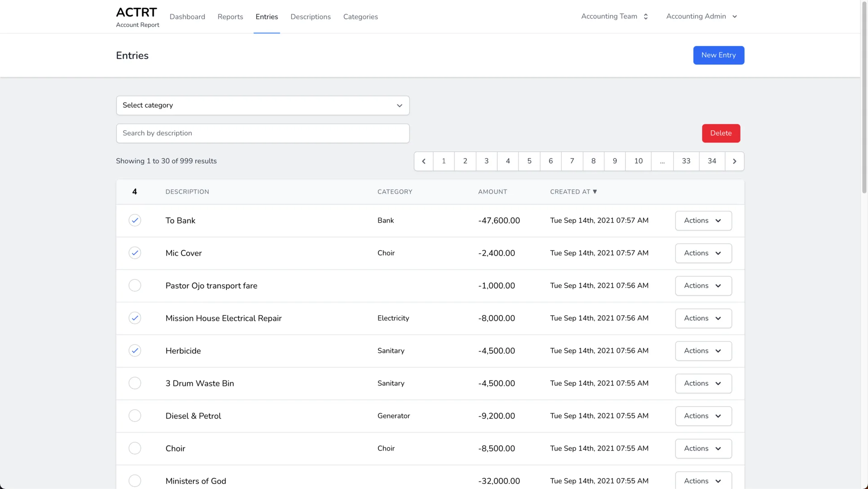The height and width of the screenshot is (489, 868).
Task: Go to page 5
Action: click(x=529, y=161)
